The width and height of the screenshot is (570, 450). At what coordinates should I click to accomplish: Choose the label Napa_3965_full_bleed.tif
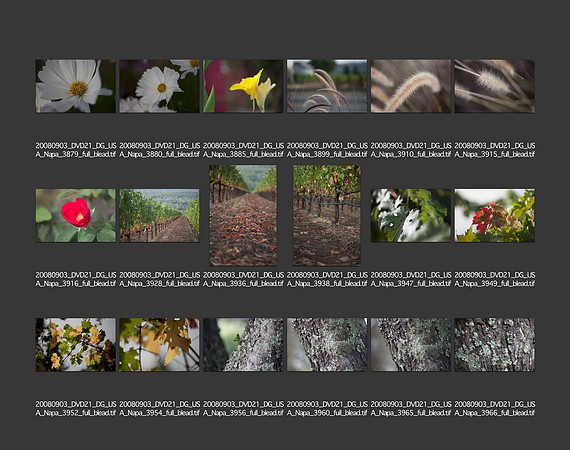(x=411, y=409)
